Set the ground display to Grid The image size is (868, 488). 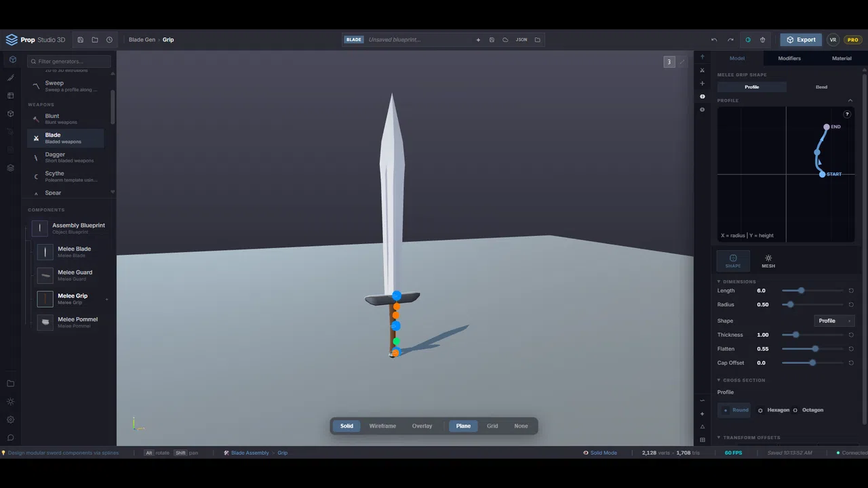(492, 426)
